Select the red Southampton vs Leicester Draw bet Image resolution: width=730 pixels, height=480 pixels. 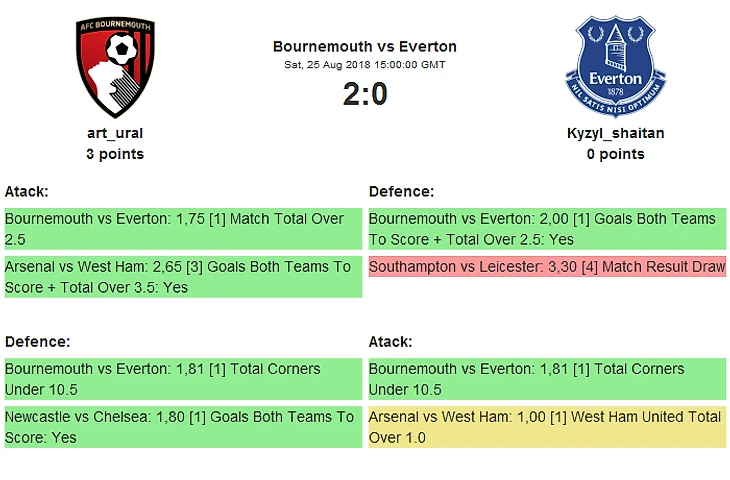(546, 267)
